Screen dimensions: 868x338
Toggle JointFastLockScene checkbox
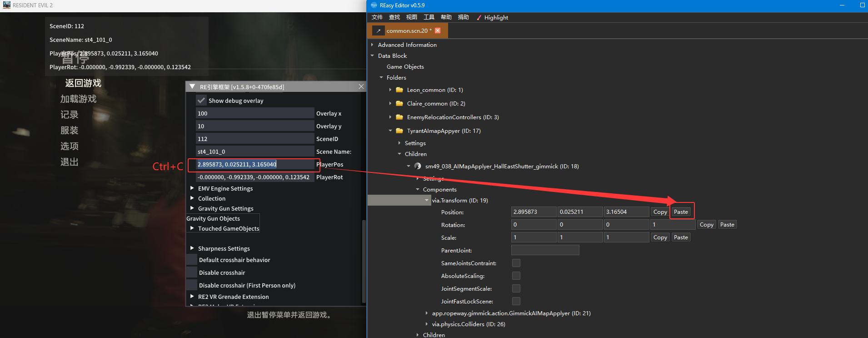(516, 301)
